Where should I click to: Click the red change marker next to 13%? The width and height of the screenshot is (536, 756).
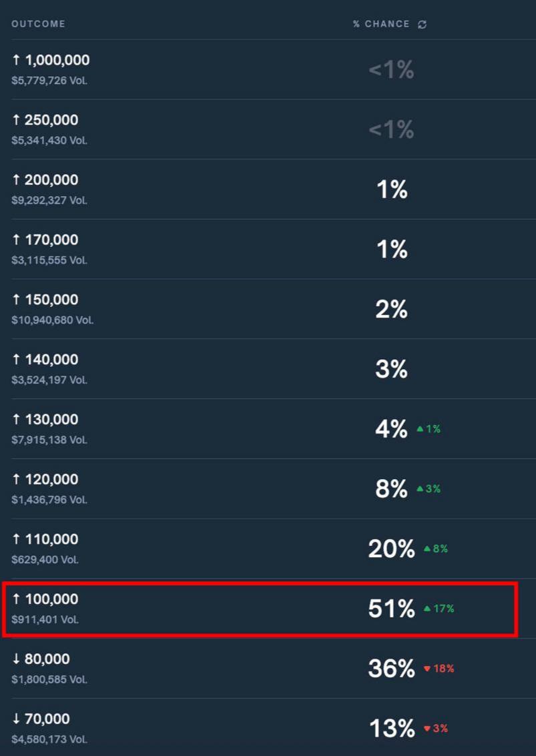point(427,729)
